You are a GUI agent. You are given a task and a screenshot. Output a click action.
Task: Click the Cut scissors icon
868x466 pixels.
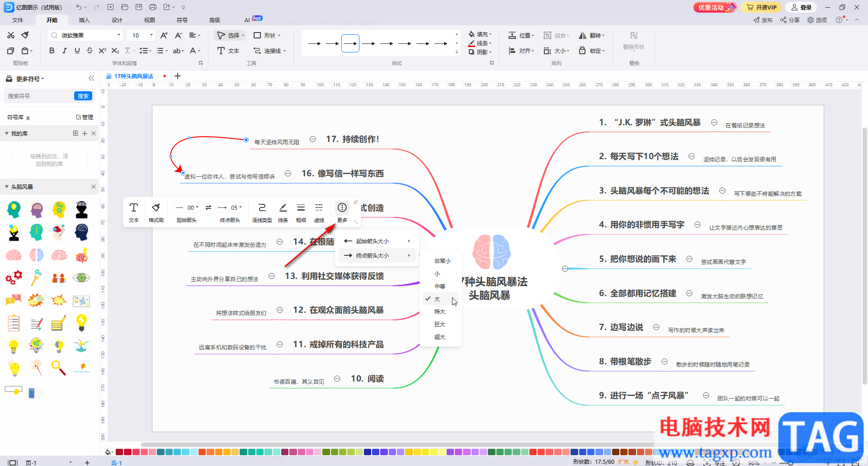click(11, 35)
